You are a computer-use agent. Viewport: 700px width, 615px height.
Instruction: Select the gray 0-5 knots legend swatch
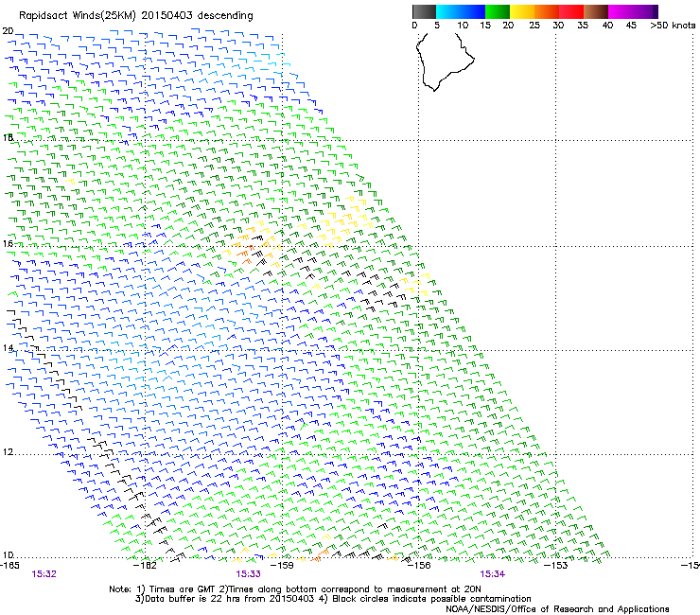424,11
